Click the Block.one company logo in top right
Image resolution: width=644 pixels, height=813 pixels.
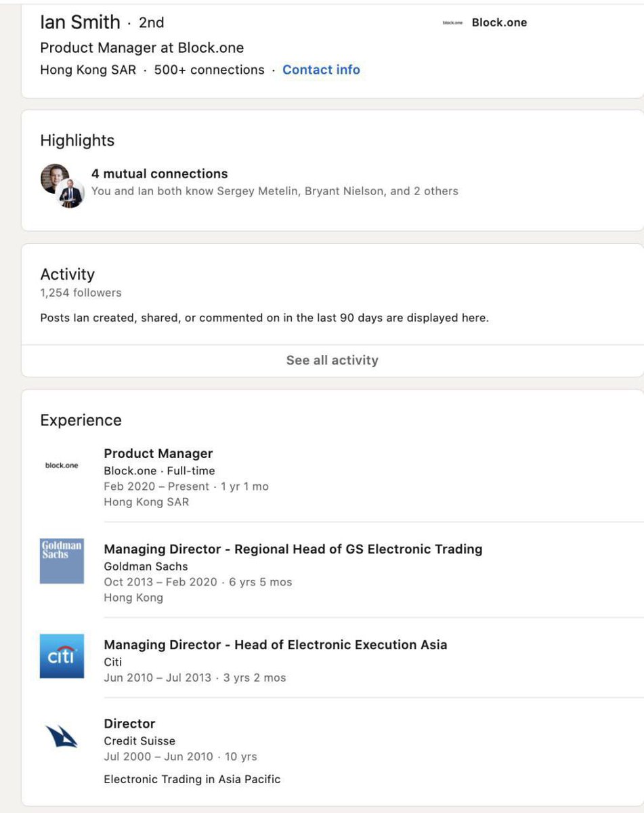(x=452, y=22)
